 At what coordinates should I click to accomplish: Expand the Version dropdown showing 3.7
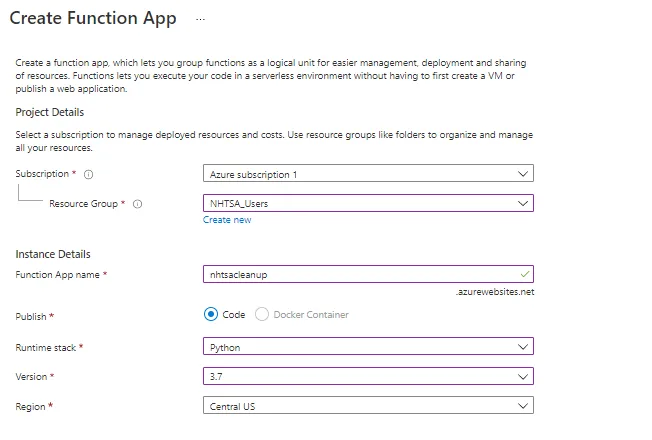[360, 377]
